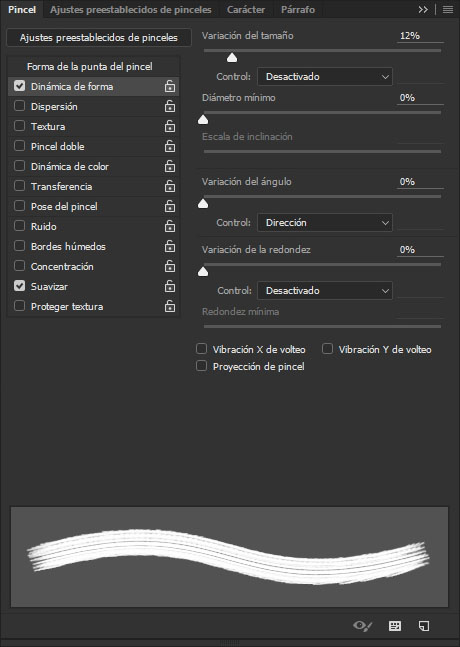This screenshot has width=460, height=647.
Task: Click the lock icon next to Concentración
Action: point(170,267)
